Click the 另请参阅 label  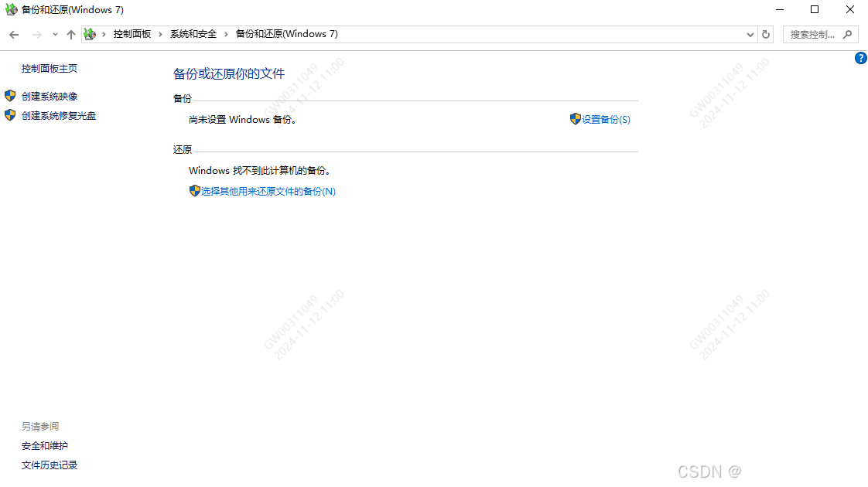tap(40, 427)
